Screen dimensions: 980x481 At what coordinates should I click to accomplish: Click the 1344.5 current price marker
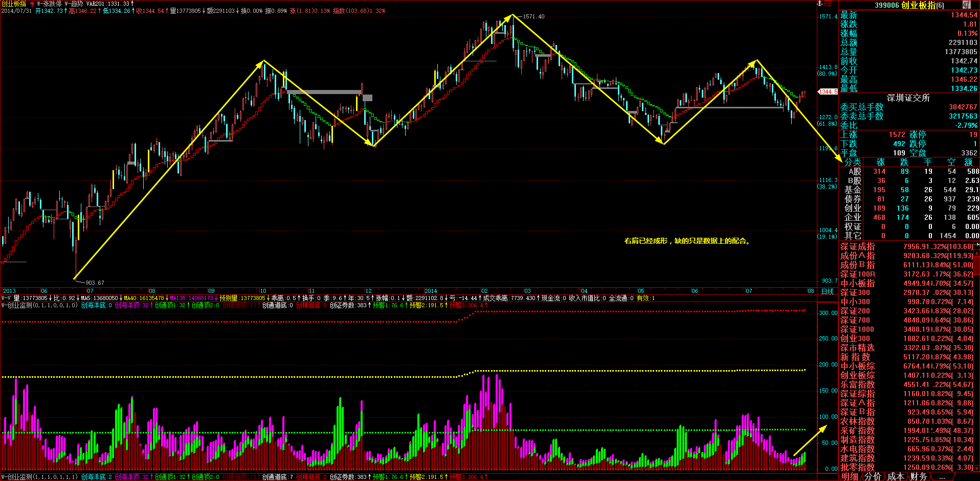pyautogui.click(x=828, y=91)
